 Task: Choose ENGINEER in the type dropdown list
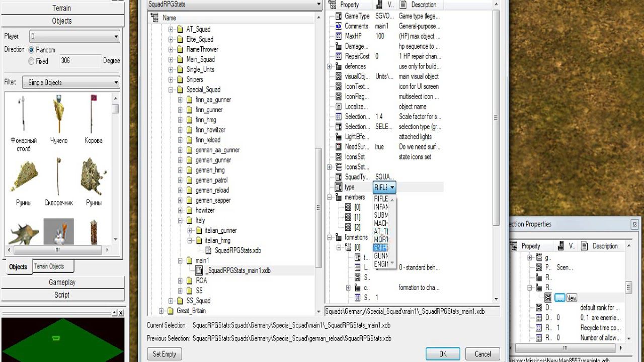tap(381, 264)
